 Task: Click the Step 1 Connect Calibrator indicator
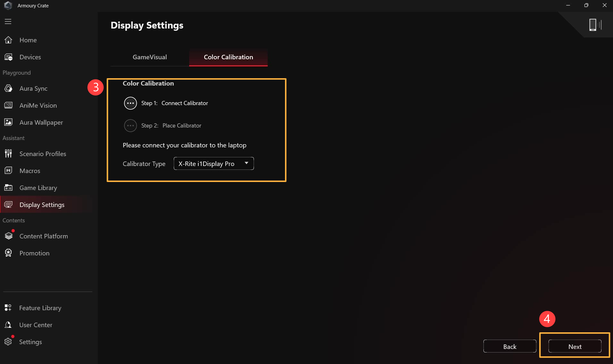[130, 103]
